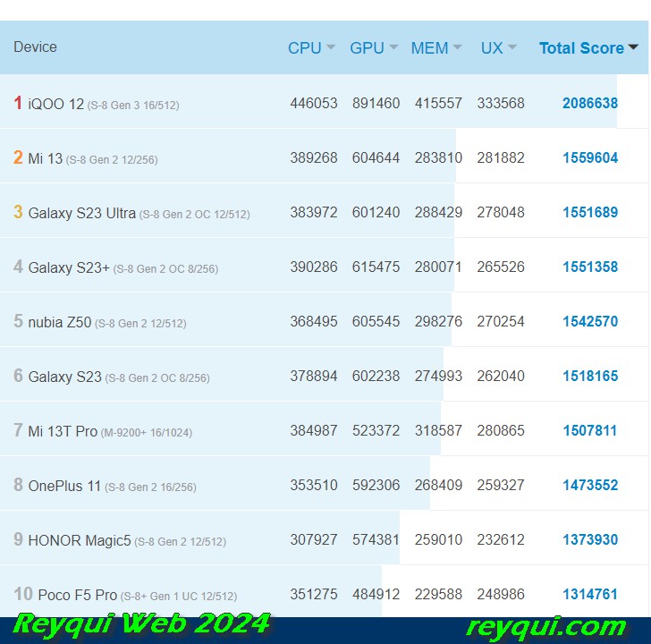Click the UX sort arrow icon
The image size is (651, 644).
pyautogui.click(x=511, y=47)
